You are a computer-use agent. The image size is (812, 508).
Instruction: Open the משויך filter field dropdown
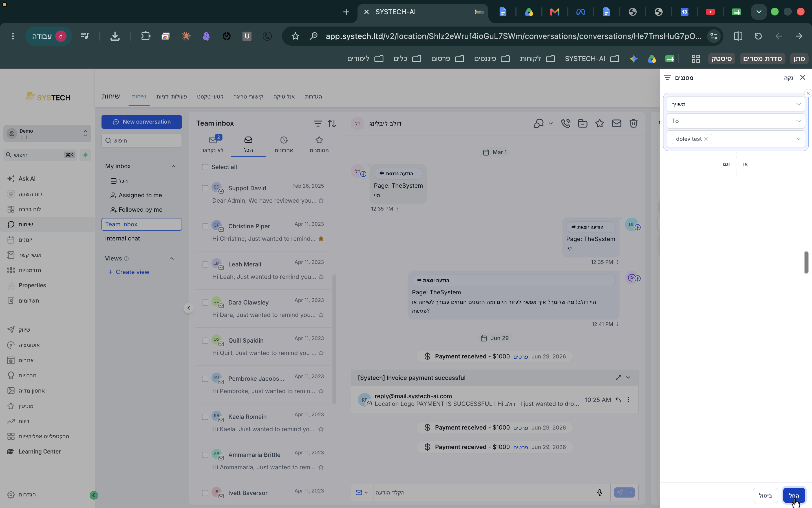pyautogui.click(x=736, y=104)
